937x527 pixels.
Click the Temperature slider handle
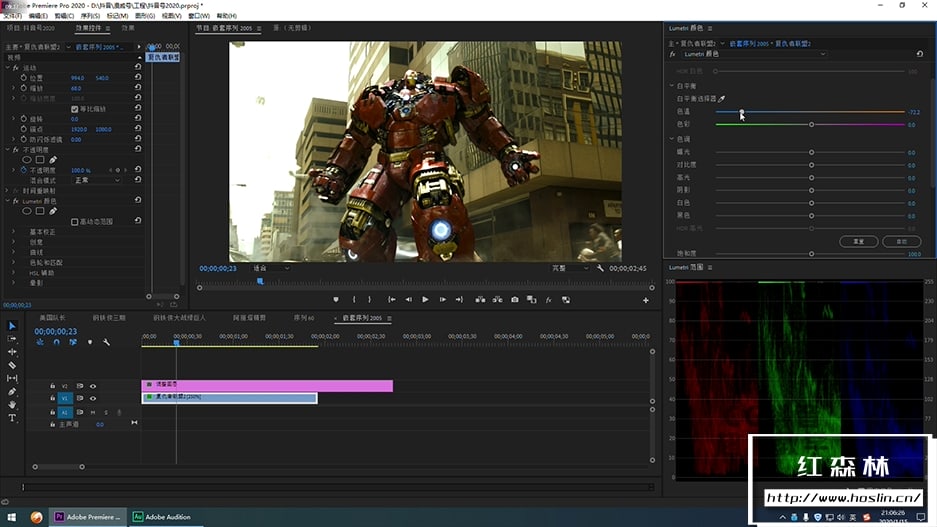(742, 112)
